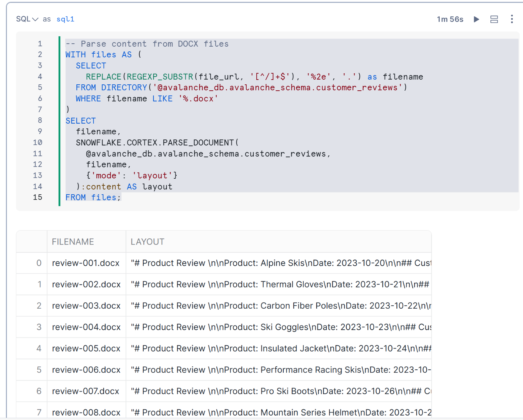This screenshot has width=523, height=420.
Task: Open the cell's three-dot options menu
Action: coord(512,19)
